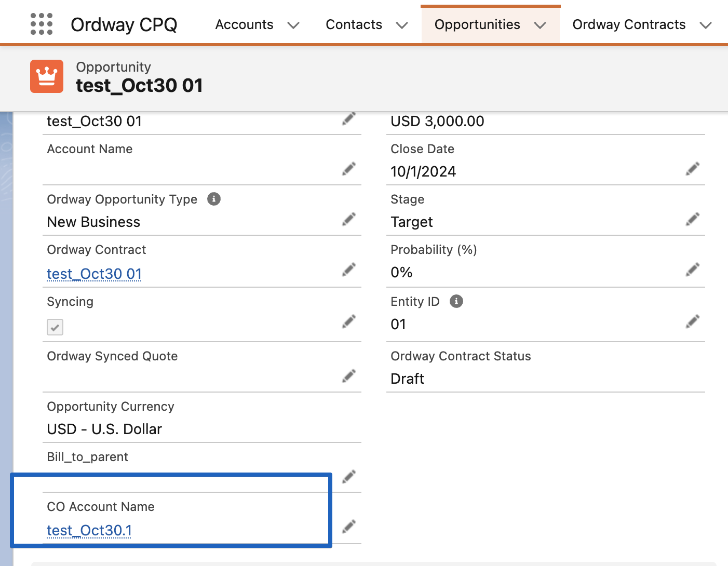
Task: Select Entity ID value 01
Action: tap(398, 324)
